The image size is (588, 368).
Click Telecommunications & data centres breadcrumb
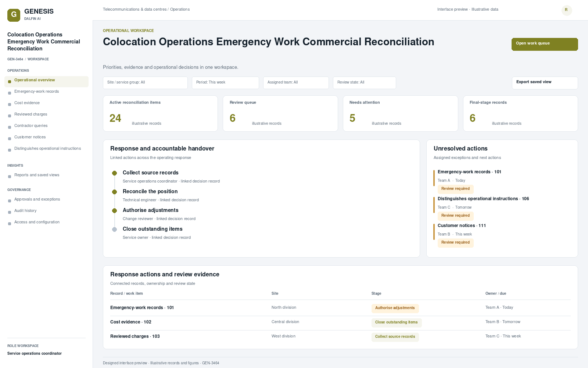[x=135, y=10]
